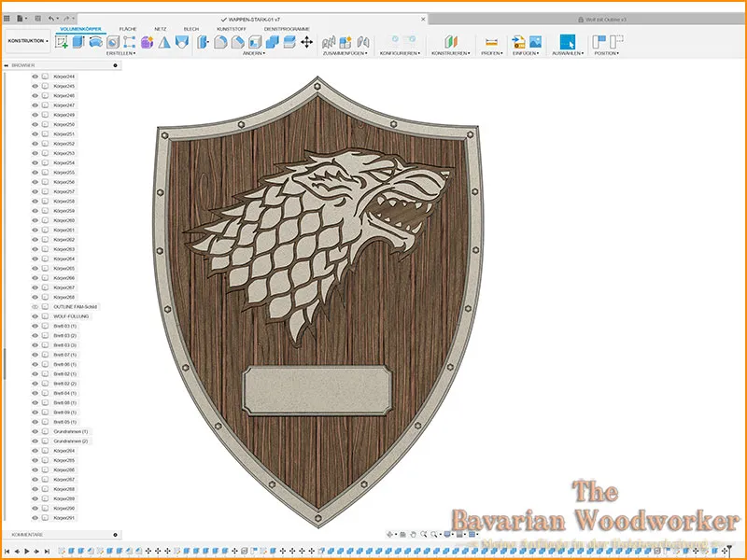Click the Insert Canvas image icon

click(535, 42)
